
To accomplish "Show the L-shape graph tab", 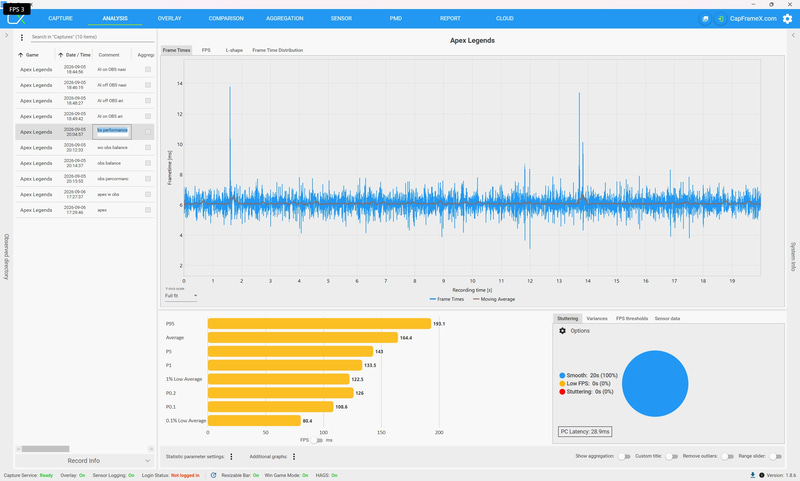I will point(234,50).
